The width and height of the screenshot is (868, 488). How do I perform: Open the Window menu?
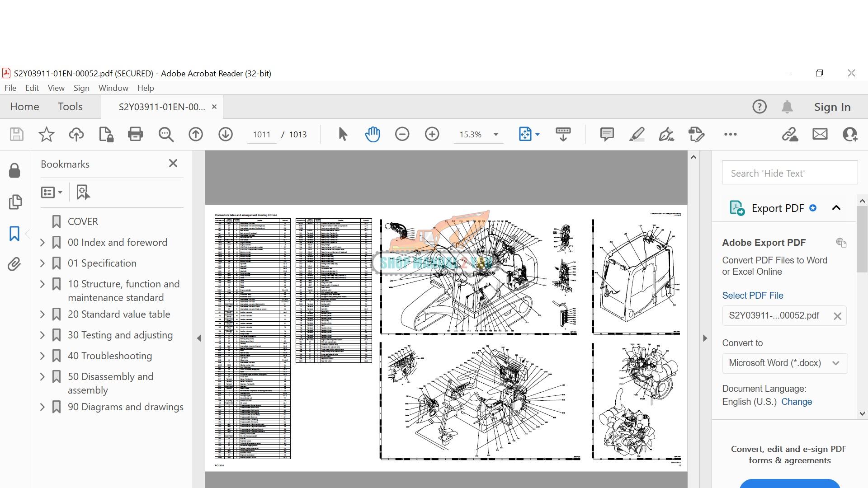pos(113,88)
